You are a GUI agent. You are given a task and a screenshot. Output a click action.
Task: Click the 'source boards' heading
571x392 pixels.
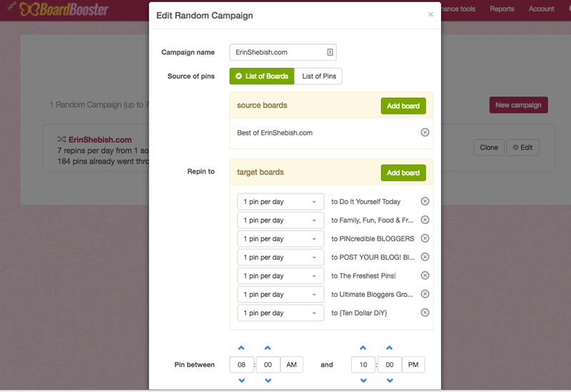coord(262,105)
